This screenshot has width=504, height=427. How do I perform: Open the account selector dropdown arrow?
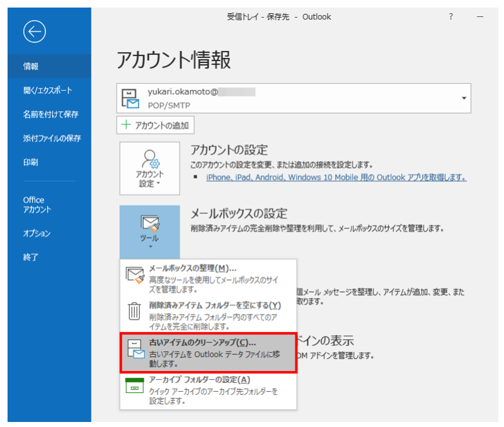pyautogui.click(x=464, y=98)
